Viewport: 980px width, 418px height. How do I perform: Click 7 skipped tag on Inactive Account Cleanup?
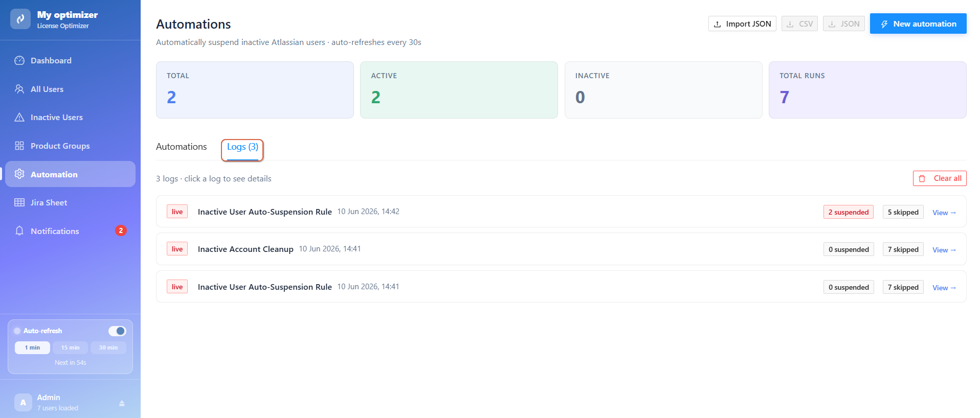point(903,249)
